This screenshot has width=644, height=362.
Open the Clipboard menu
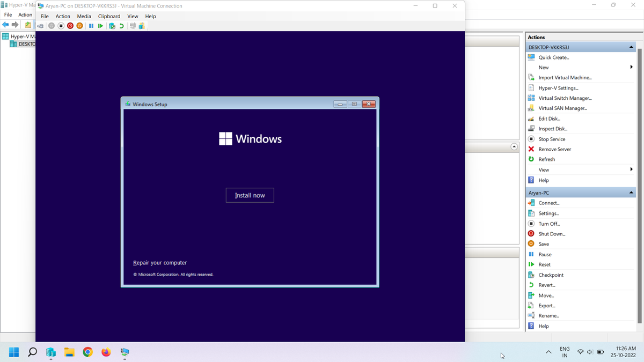pos(109,16)
